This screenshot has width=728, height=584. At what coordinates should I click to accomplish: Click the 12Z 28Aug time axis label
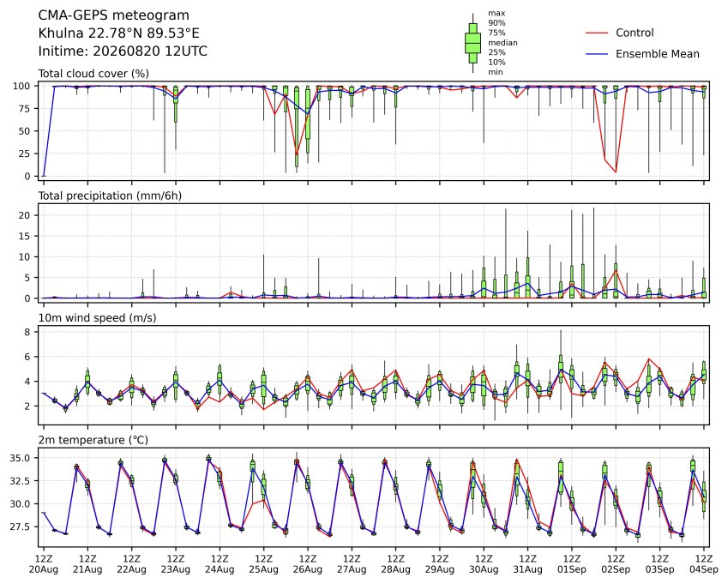[395, 564]
